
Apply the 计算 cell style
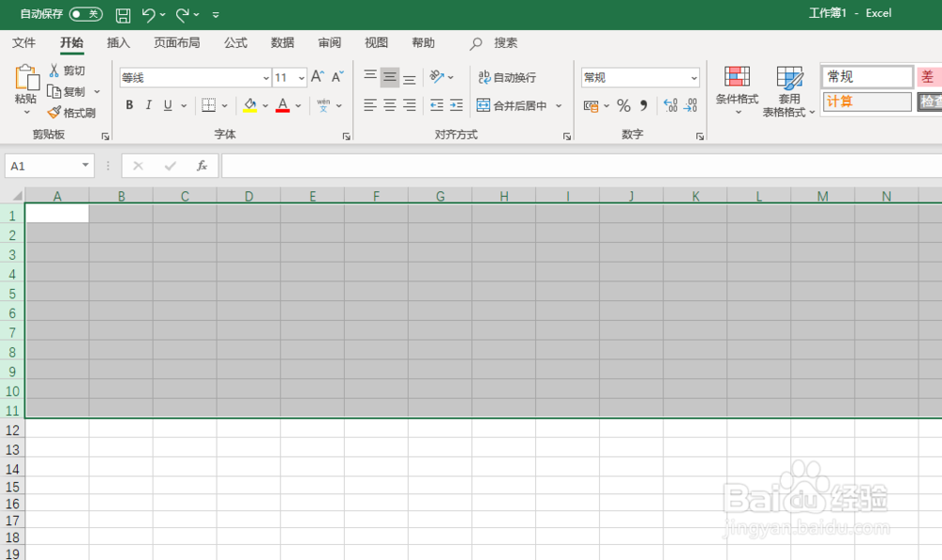click(867, 102)
